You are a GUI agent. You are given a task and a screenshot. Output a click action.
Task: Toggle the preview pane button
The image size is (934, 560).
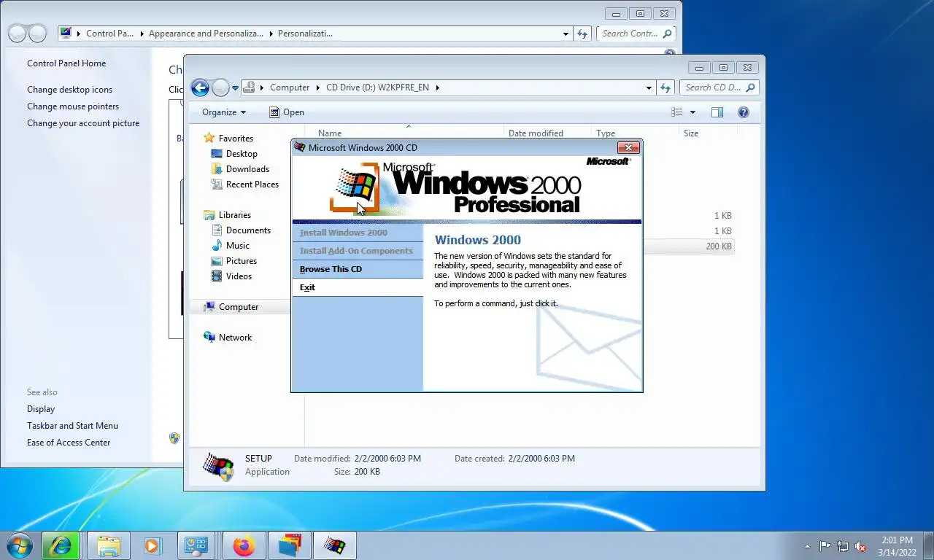717,112
